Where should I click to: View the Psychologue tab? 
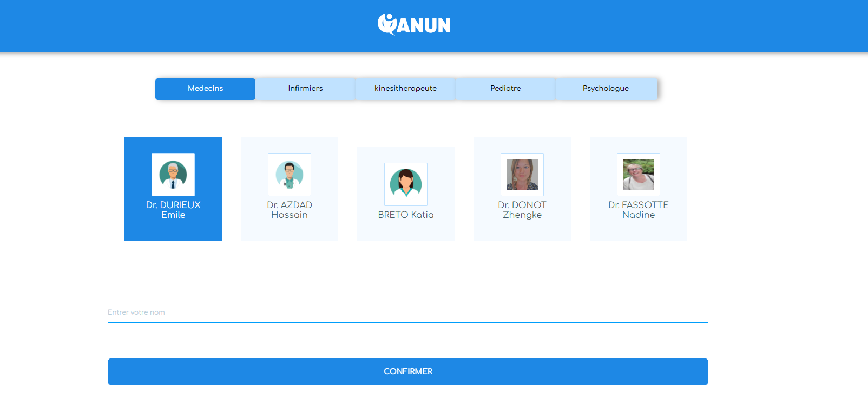pos(606,89)
